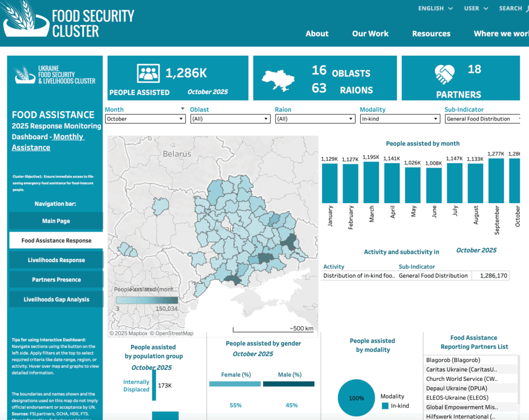This screenshot has width=529, height=420.
Task: Expand the Modality In-kind dropdown
Action: [x=400, y=119]
